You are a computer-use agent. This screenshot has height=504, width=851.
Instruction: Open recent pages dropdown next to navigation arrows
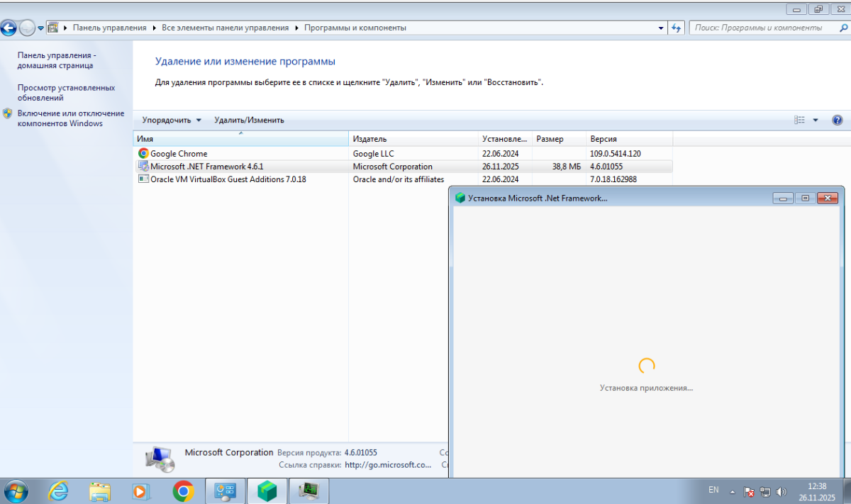pos(40,28)
